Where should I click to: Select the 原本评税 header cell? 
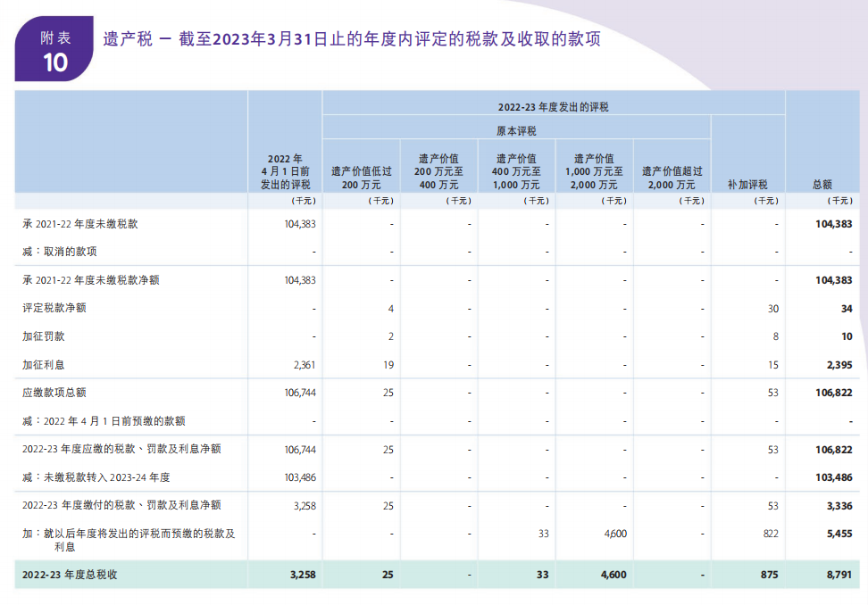(x=517, y=128)
